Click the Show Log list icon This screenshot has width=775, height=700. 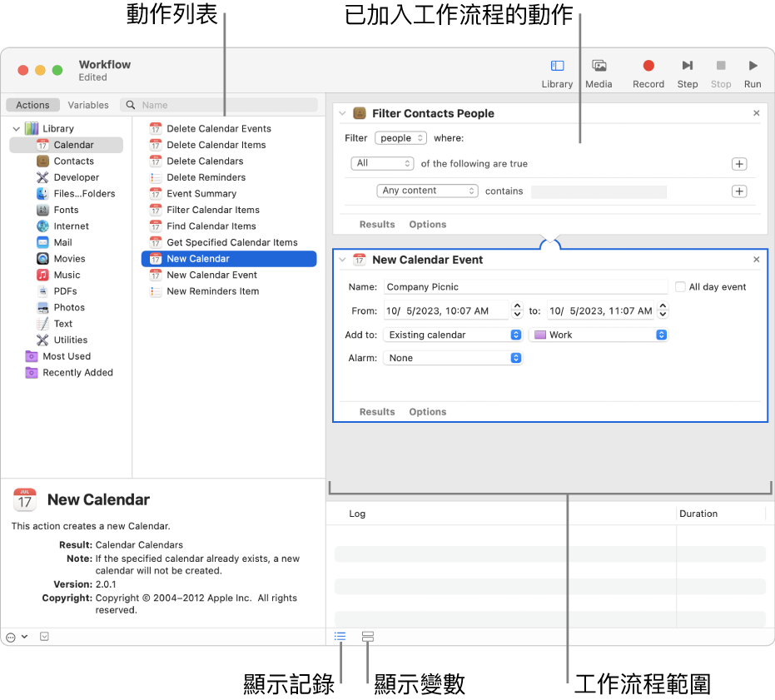coord(340,637)
